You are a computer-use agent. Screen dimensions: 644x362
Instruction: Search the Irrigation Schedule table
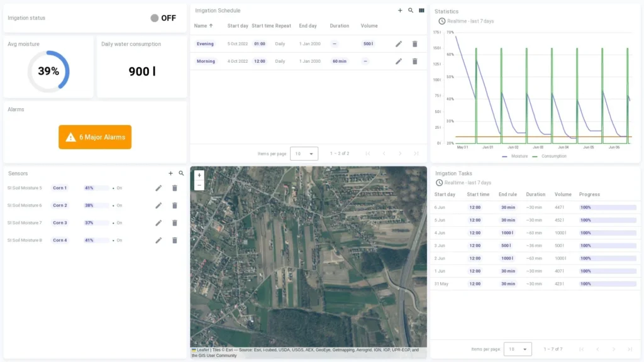pyautogui.click(x=411, y=11)
